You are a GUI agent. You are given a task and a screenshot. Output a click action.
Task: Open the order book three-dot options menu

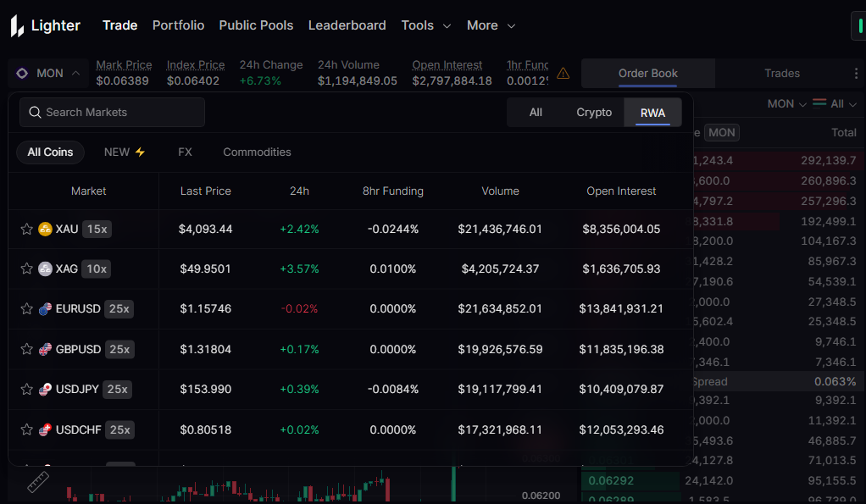(856, 74)
